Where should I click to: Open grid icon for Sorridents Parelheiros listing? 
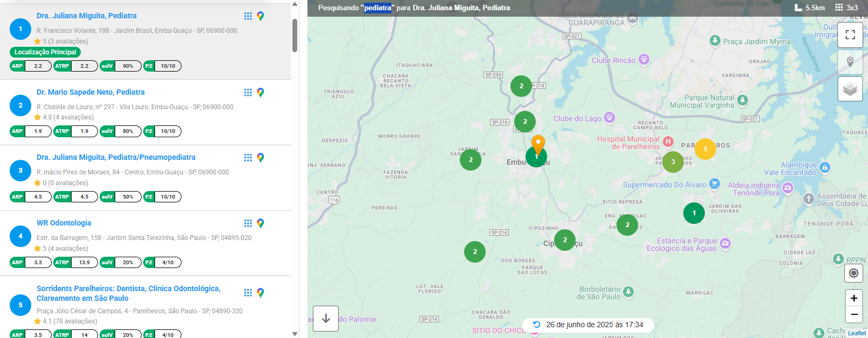pyautogui.click(x=248, y=293)
